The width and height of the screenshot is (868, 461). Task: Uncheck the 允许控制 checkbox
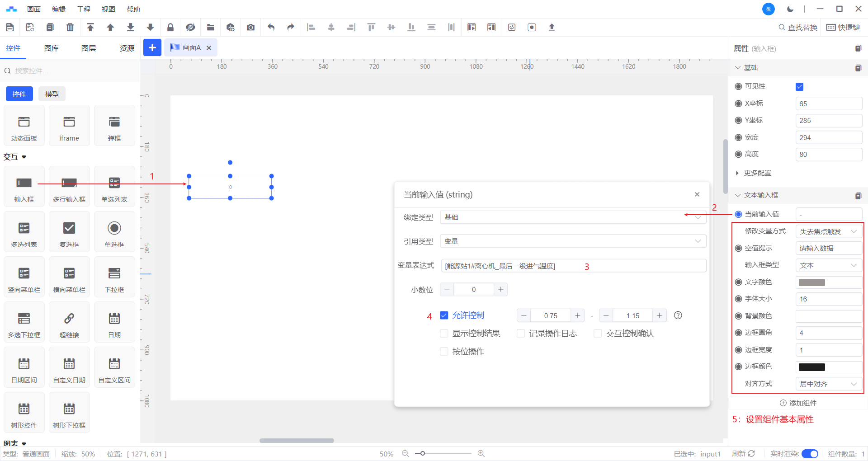point(444,315)
